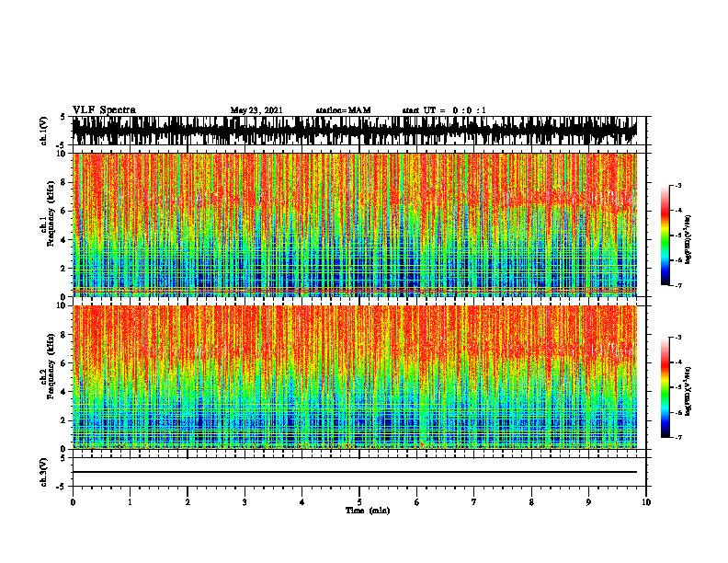Select the ch.1 "Frequency (kHz)" axis label
728x563 pixels.
(51, 213)
